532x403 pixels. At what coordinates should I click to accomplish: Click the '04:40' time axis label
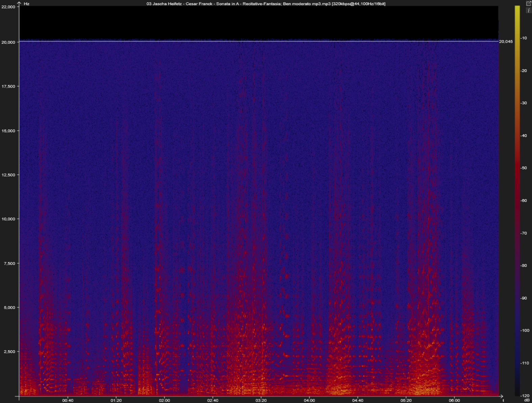(358, 401)
